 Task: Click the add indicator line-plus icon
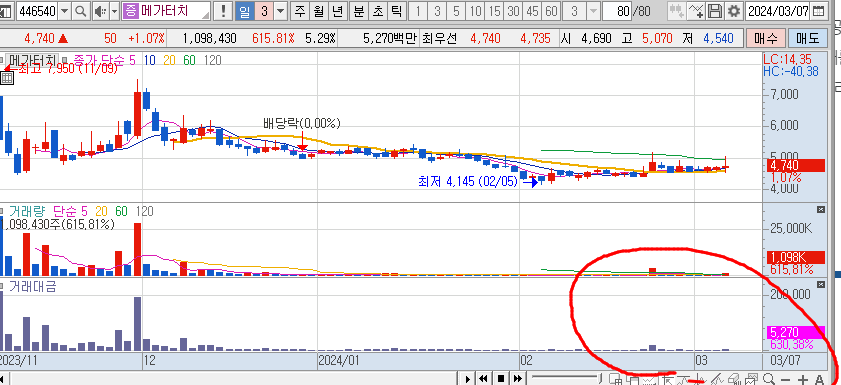click(696, 11)
